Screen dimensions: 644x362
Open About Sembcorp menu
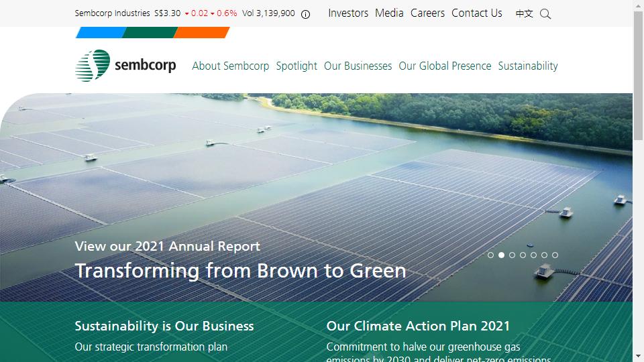(230, 66)
